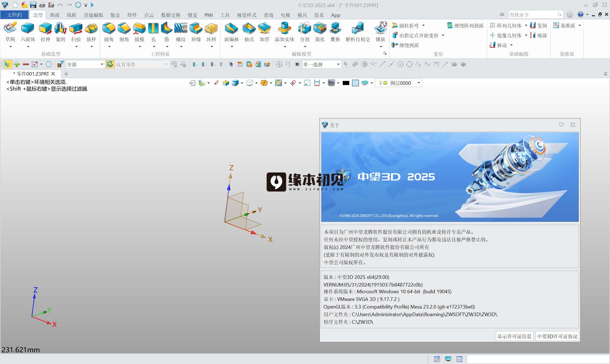Click the save icon in quick access toolbar

click(x=33, y=5)
